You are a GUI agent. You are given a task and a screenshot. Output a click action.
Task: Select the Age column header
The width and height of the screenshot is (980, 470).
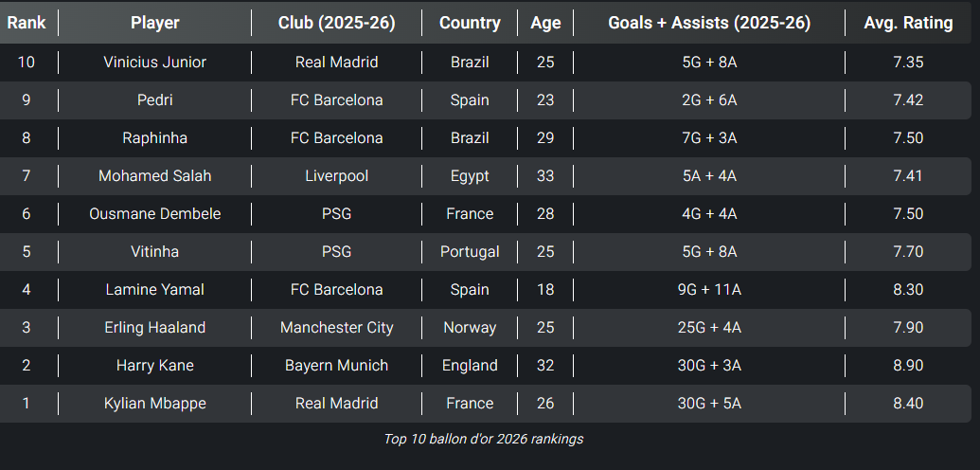tap(545, 23)
